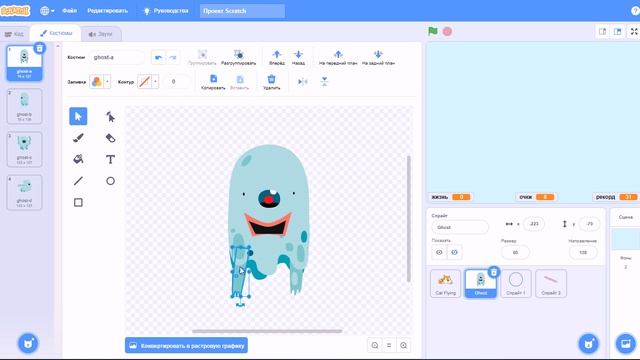Viewport: 640px width, 360px height.
Task: Click the red stop button
Action: tap(447, 31)
